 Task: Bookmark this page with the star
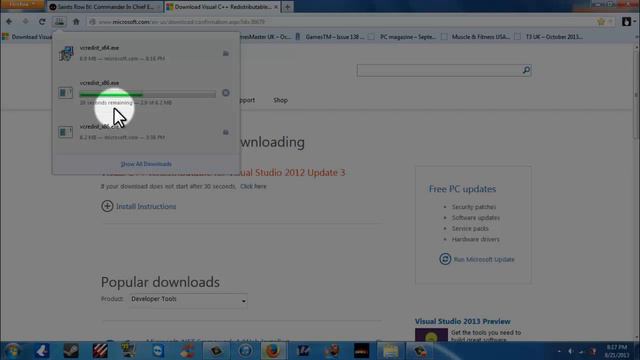601,22
